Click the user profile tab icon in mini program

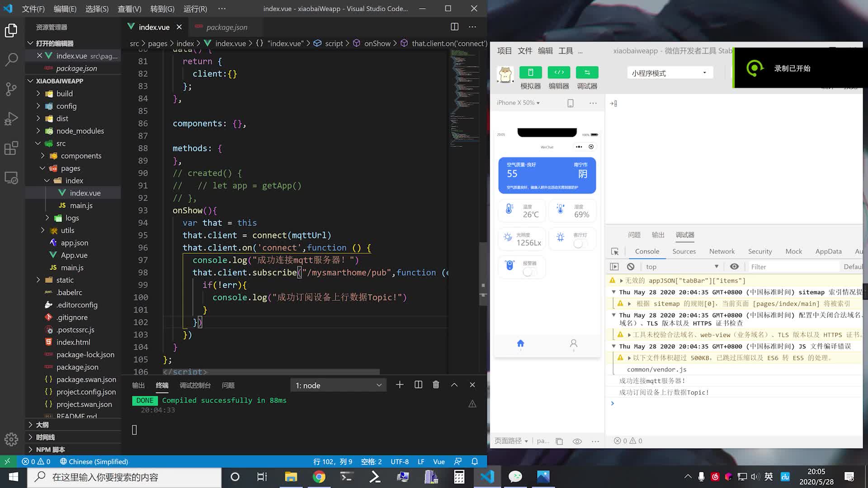[x=574, y=344]
